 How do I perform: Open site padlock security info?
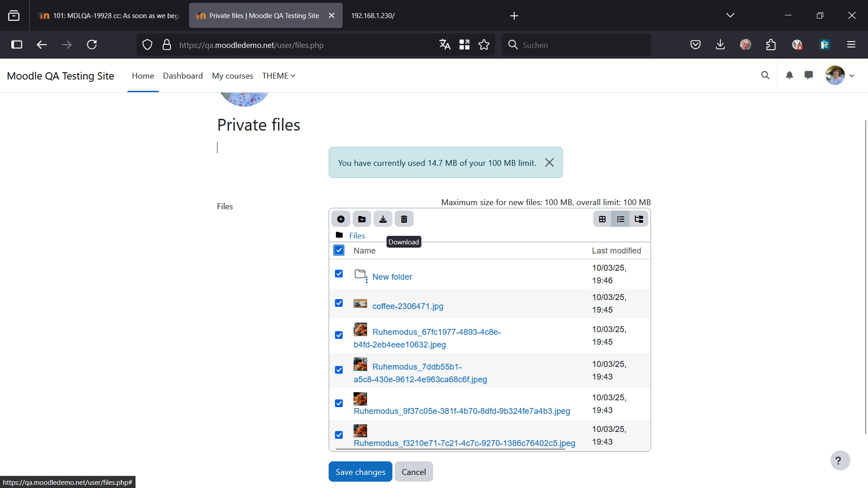coord(167,45)
